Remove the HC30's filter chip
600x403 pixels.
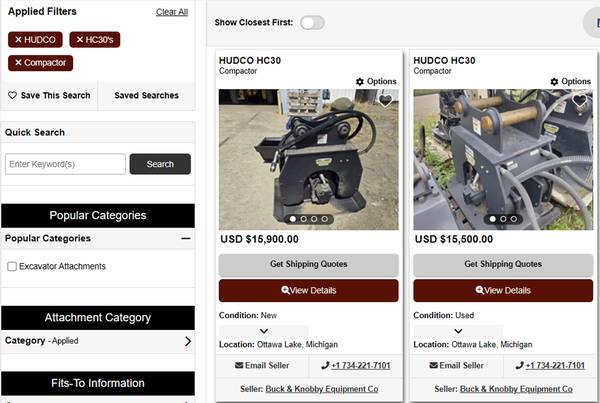[x=95, y=39]
